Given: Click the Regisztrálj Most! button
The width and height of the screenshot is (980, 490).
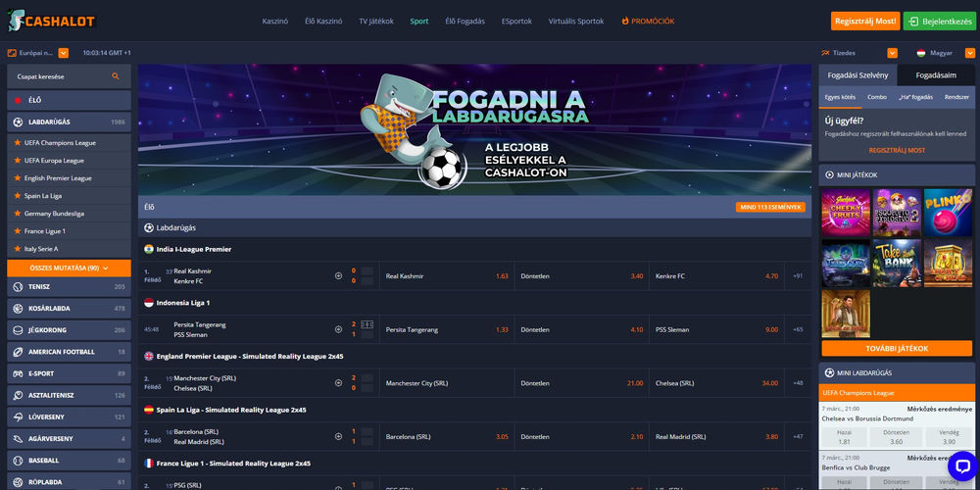Looking at the screenshot, I should click(x=865, y=22).
